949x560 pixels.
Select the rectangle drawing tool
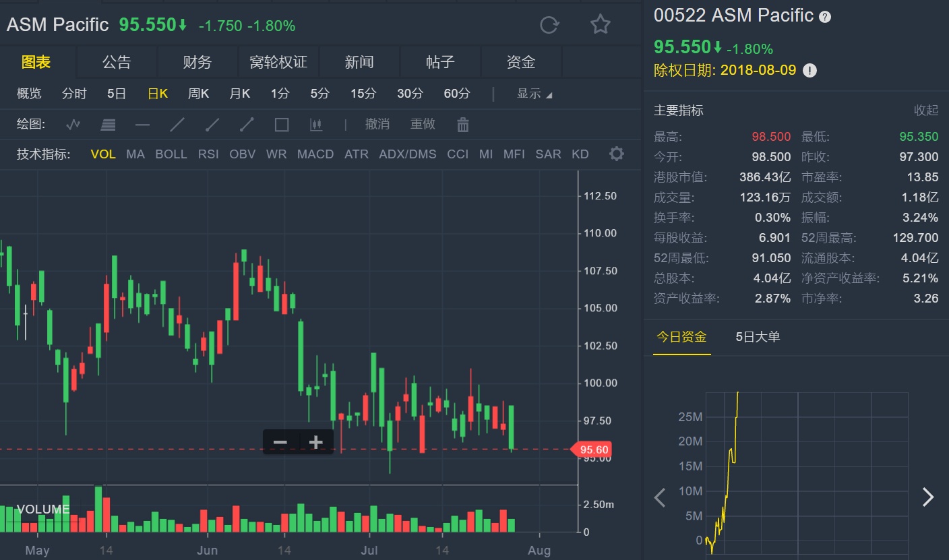point(282,125)
